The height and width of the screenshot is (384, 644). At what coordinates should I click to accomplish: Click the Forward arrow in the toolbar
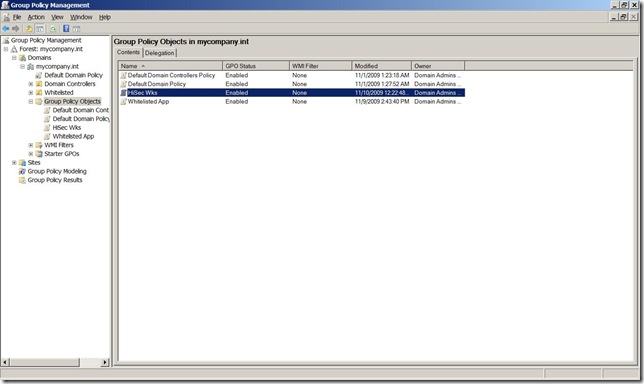coord(16,29)
